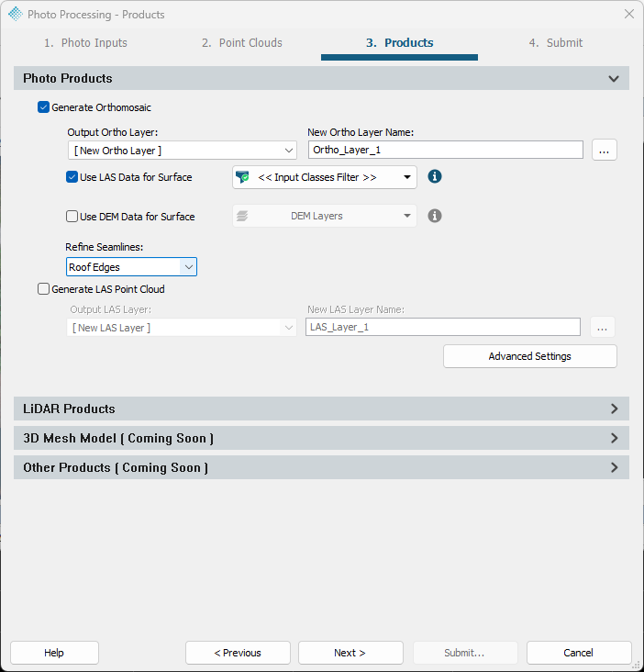The image size is (644, 672).
Task: Open Advanced Settings
Action: (530, 356)
